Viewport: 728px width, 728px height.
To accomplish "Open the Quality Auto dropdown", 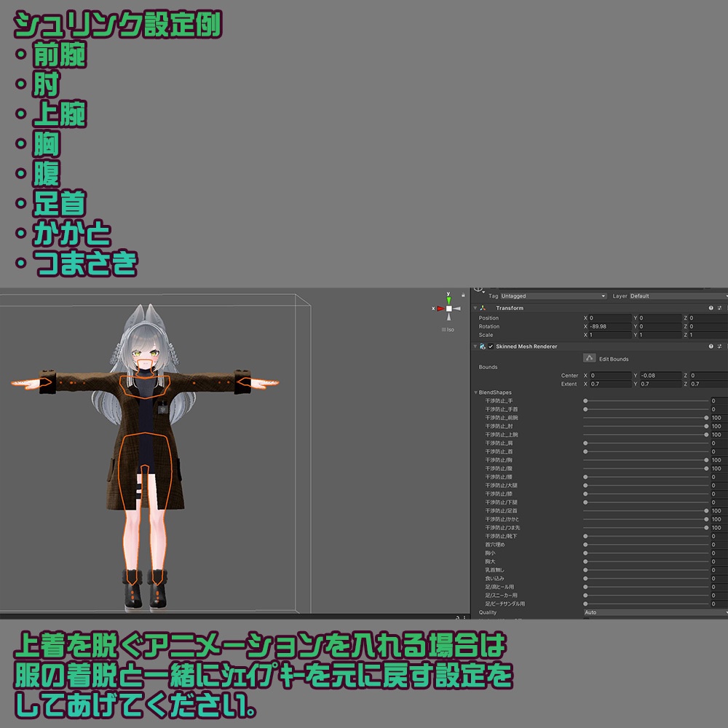I will pos(655,612).
